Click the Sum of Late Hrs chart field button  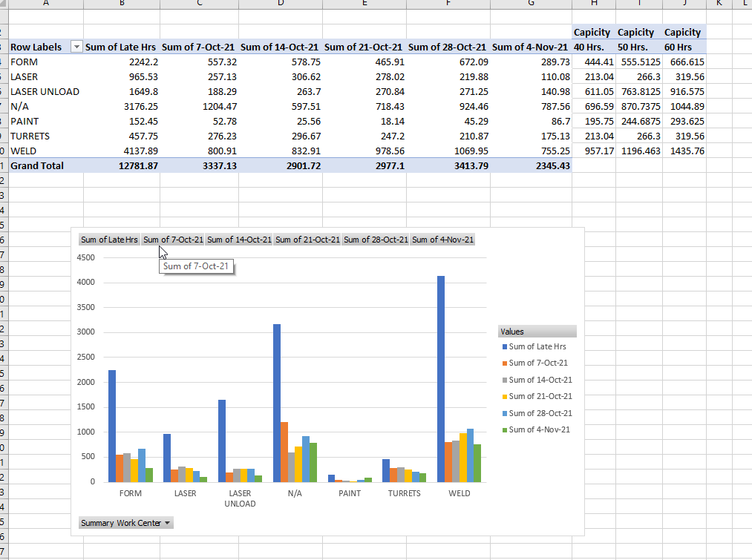[109, 239]
